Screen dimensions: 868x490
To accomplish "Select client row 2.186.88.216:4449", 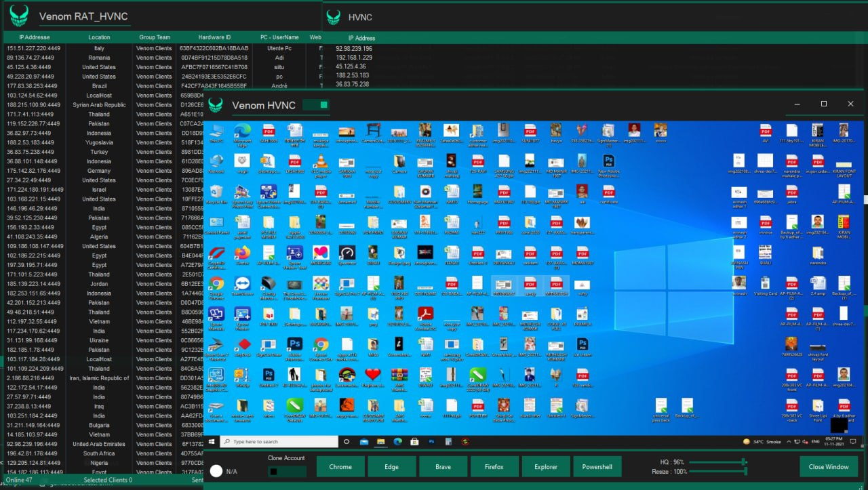I will [104, 378].
